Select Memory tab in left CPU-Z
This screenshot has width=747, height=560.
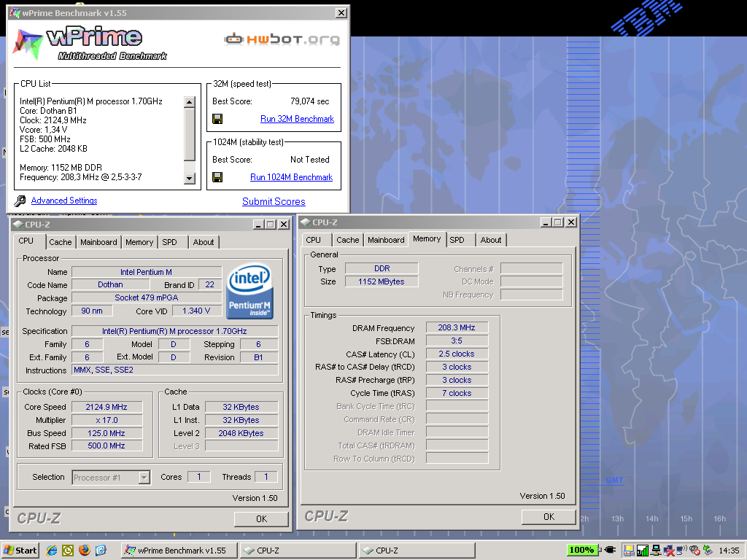pyautogui.click(x=139, y=242)
